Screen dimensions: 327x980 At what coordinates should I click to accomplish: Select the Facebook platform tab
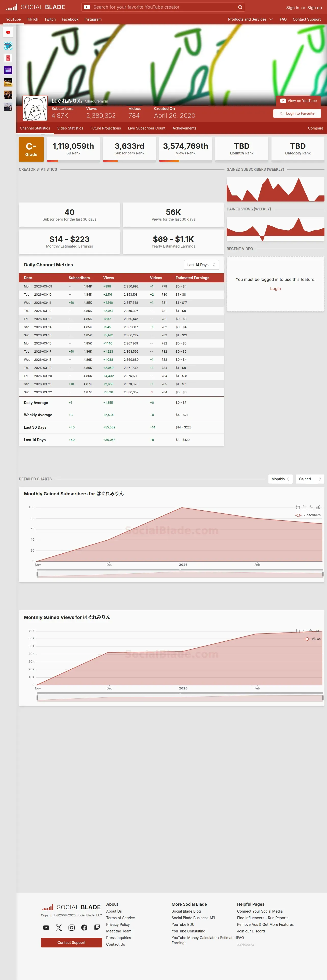pos(70,19)
